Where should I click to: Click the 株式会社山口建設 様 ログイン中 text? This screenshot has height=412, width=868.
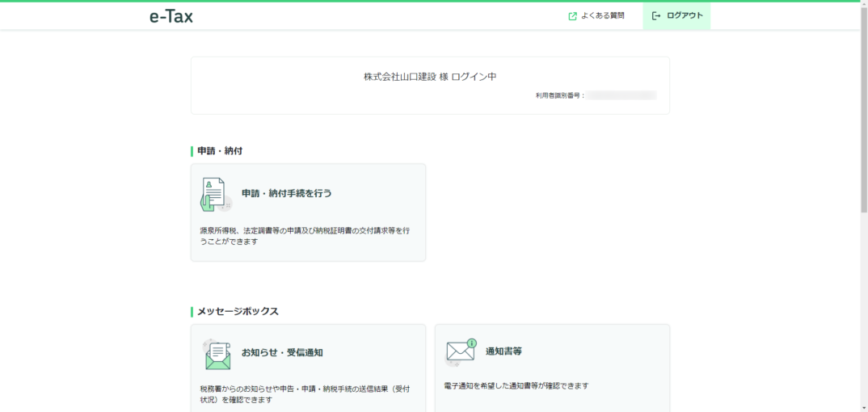click(430, 77)
